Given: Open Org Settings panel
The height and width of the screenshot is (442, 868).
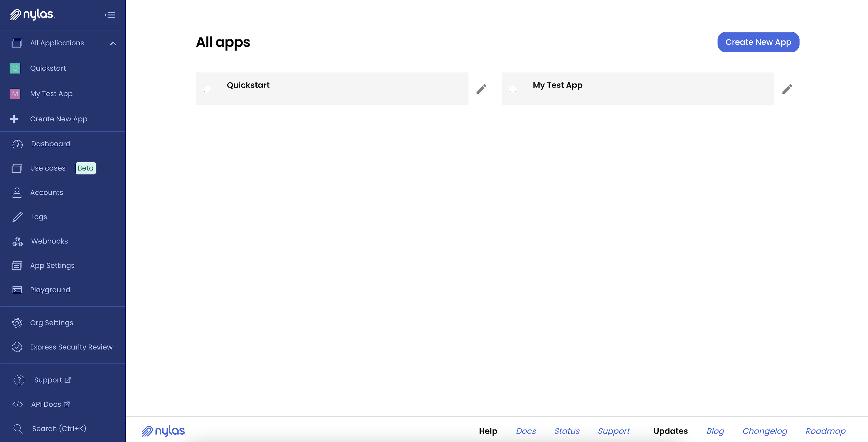Looking at the screenshot, I should pyautogui.click(x=51, y=322).
